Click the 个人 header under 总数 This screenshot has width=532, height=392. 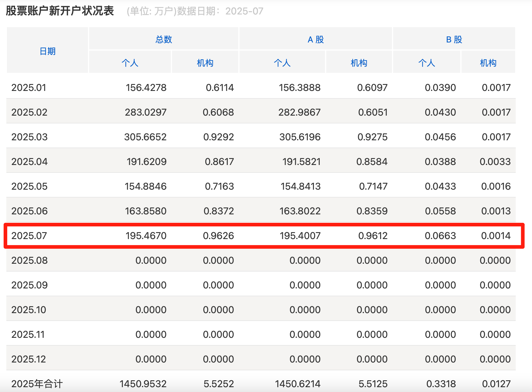tap(130, 62)
